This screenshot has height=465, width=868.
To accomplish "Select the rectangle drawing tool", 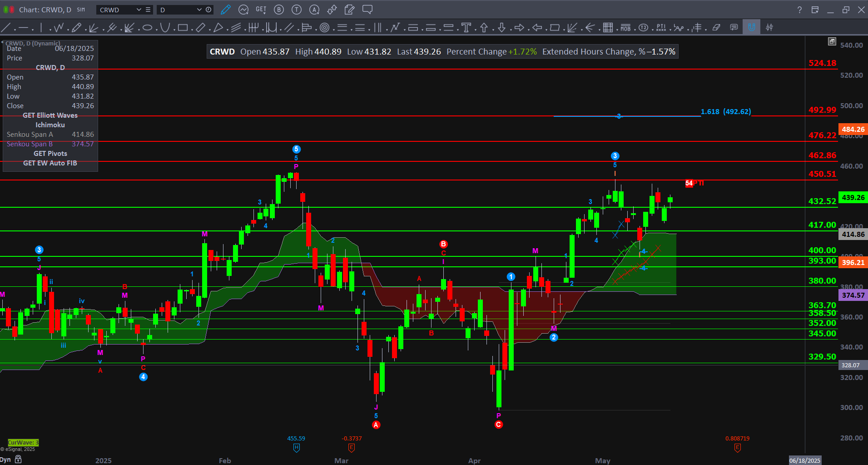I will click(x=183, y=28).
